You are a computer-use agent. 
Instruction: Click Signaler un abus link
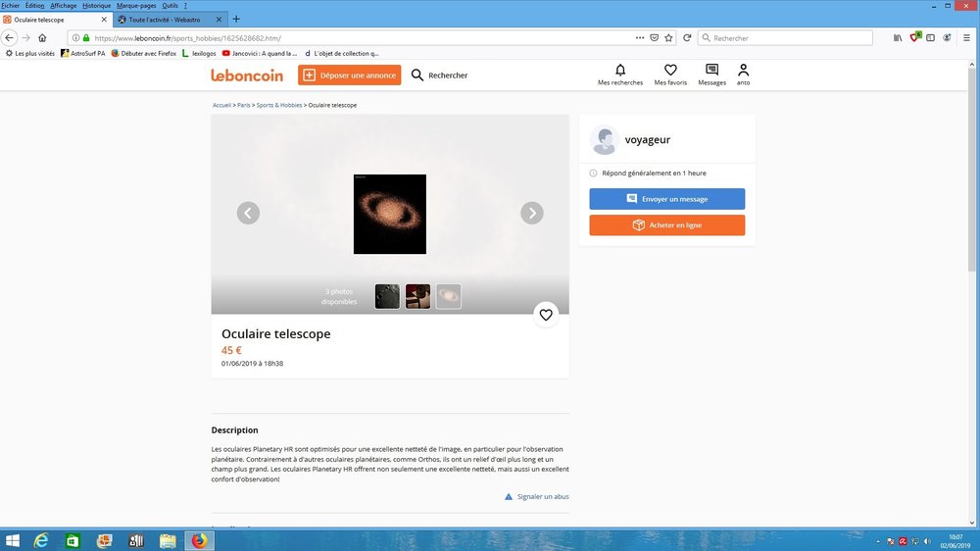pos(537,497)
